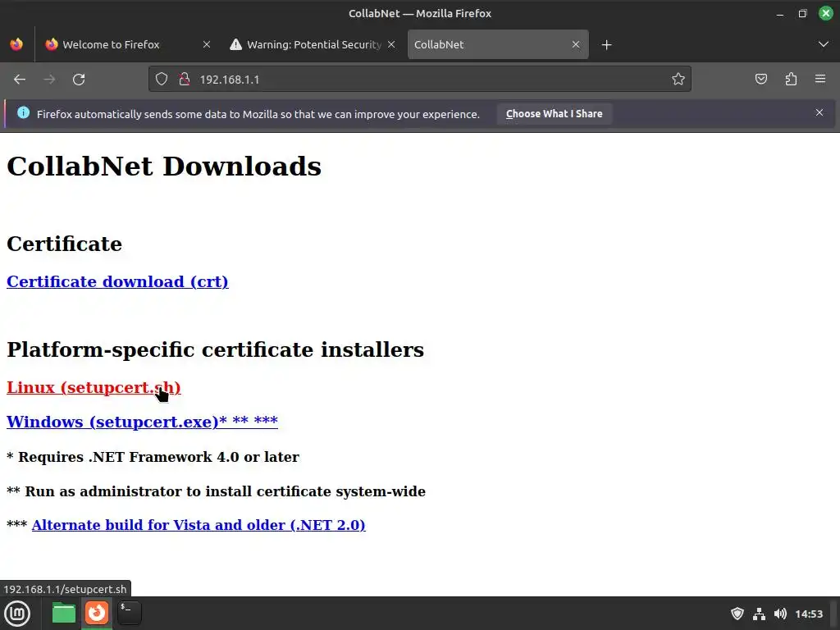Open the Linux Mint start menu
This screenshot has width=840, height=630.
coord(17,614)
